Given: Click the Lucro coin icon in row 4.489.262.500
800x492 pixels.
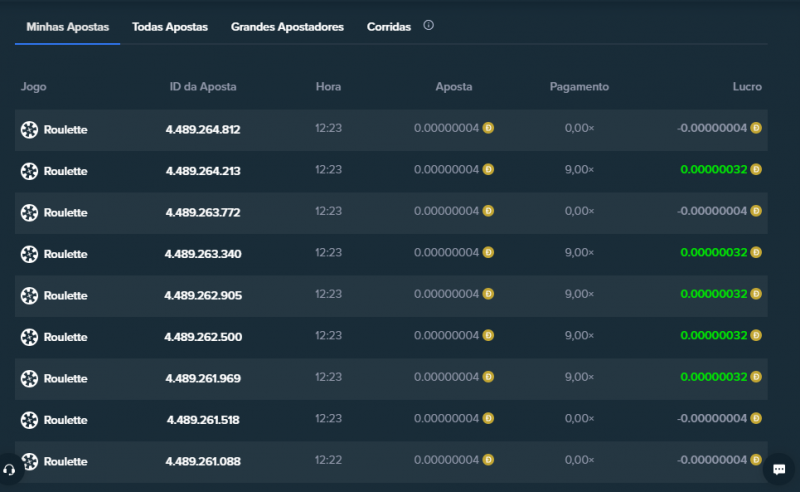Looking at the screenshot, I should (x=756, y=335).
